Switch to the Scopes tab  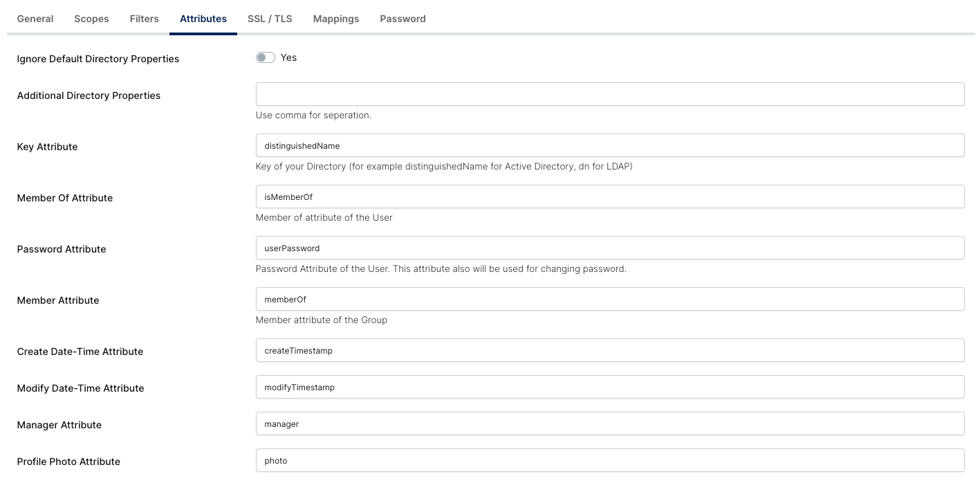pyautogui.click(x=91, y=19)
